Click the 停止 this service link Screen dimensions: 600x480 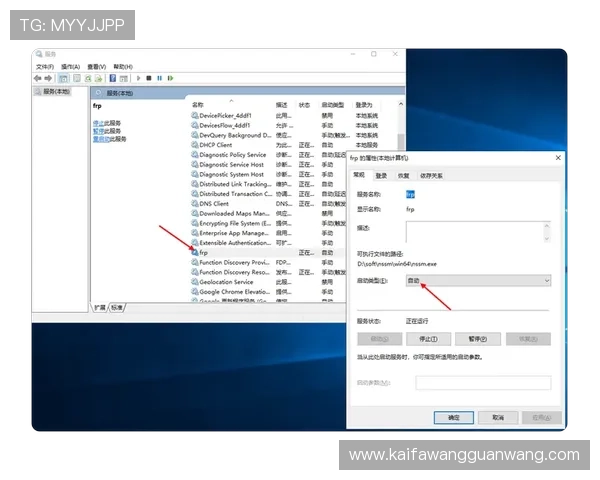(x=98, y=122)
